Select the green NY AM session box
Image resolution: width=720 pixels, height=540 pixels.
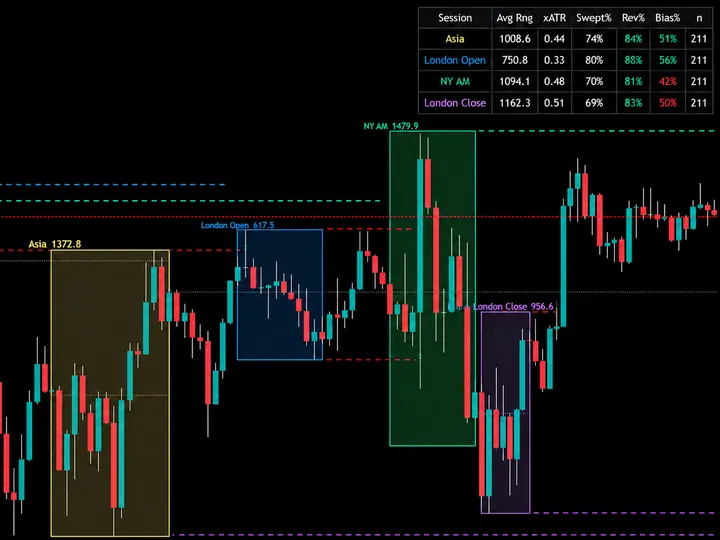pos(433,288)
